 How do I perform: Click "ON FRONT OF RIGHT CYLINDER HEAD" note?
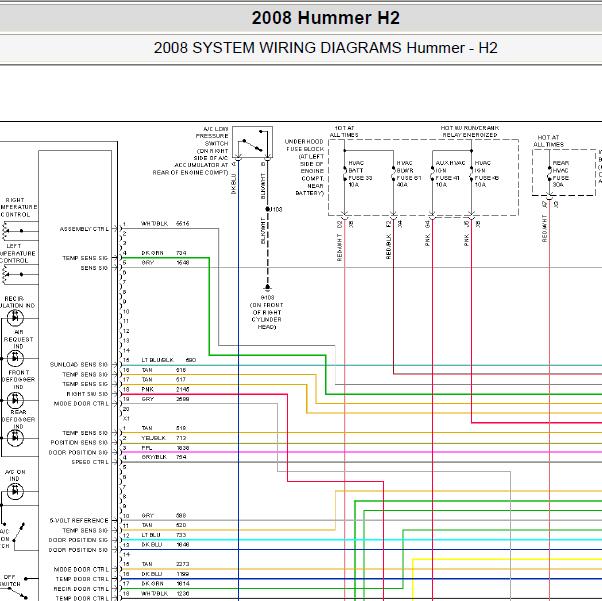(267, 316)
